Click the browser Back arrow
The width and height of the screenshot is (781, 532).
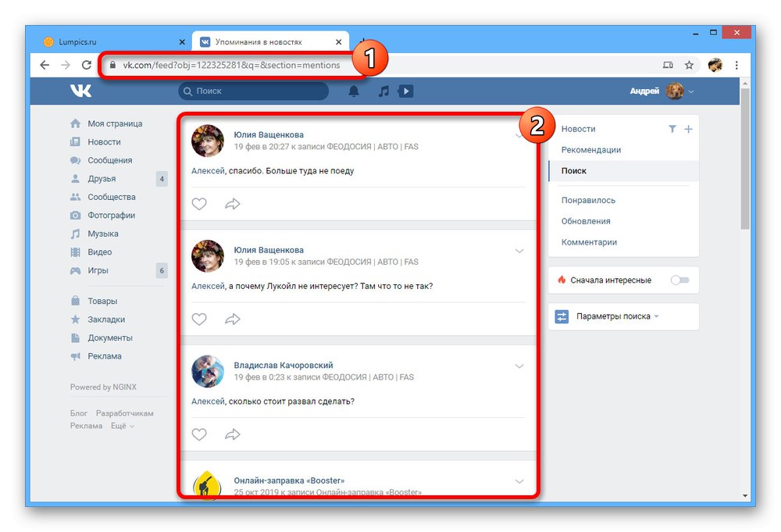(45, 65)
